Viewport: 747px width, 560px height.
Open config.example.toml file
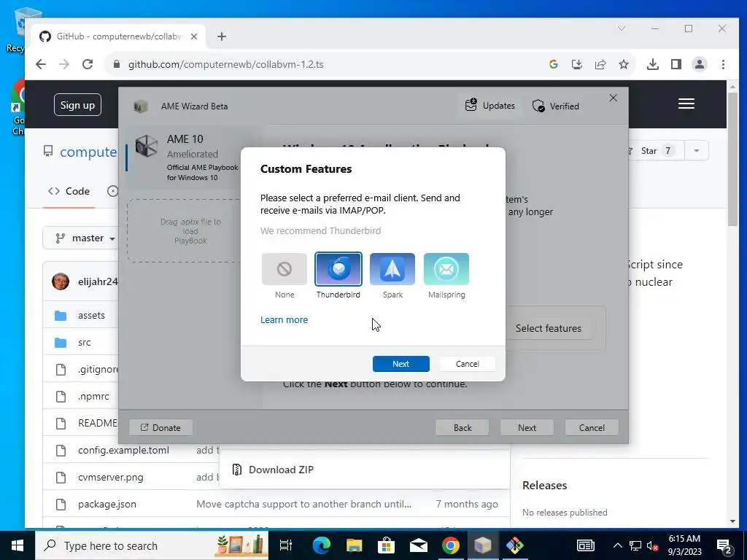123,450
